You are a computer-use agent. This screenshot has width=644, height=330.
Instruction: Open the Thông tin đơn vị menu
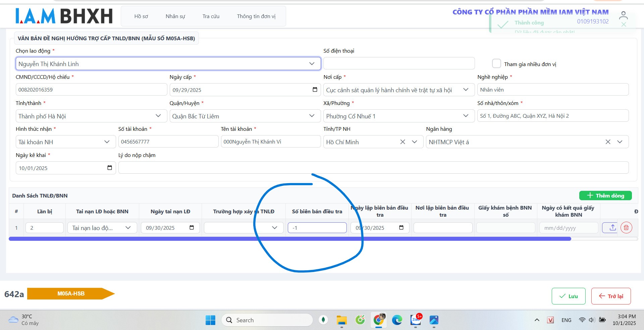[x=256, y=16]
